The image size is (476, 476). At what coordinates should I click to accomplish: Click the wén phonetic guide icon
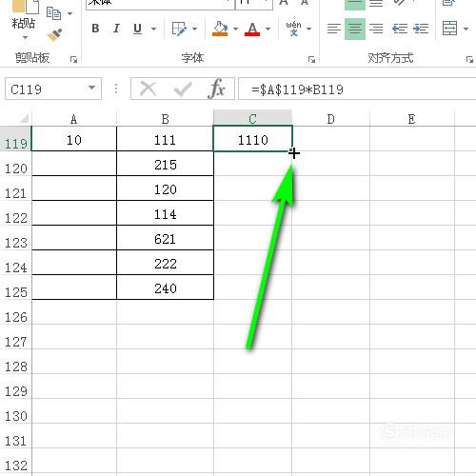[293, 29]
